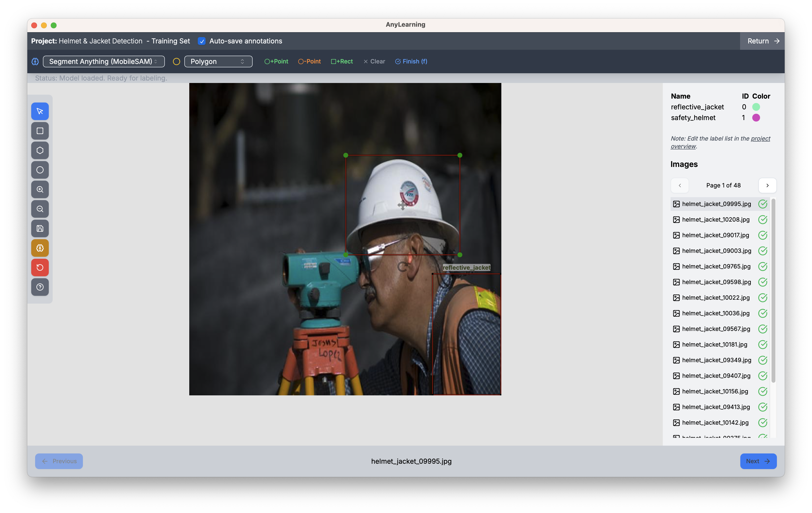Click the green check beside helmet_jacket_09995.jpg
Viewport: 812px width, 513px height.
pyautogui.click(x=762, y=204)
